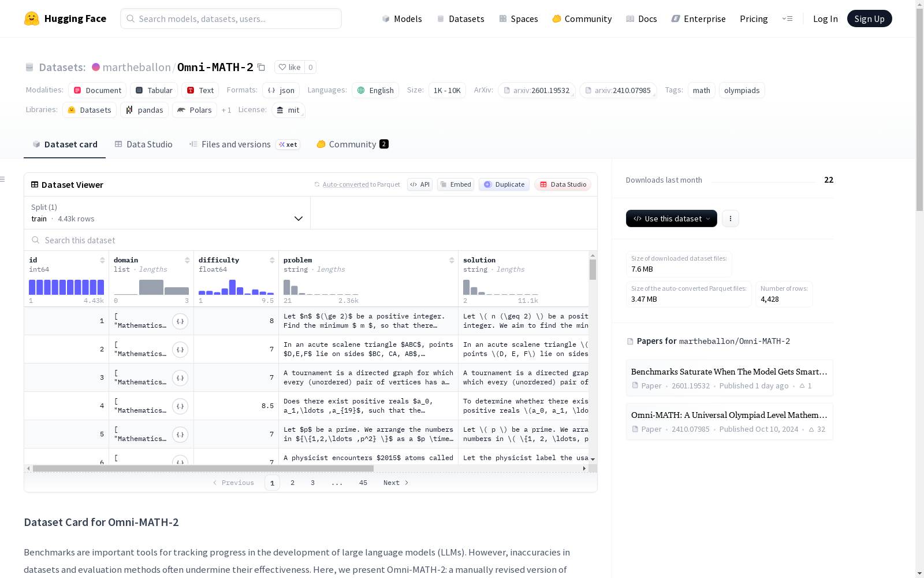Expand the domain list cell in row 4
The width and height of the screenshot is (924, 578).
(x=180, y=406)
